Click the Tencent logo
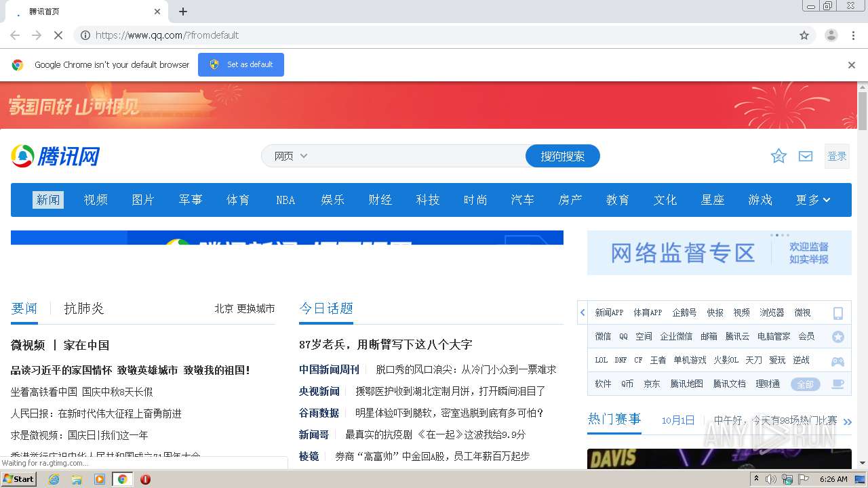This screenshot has width=868, height=488. click(56, 157)
